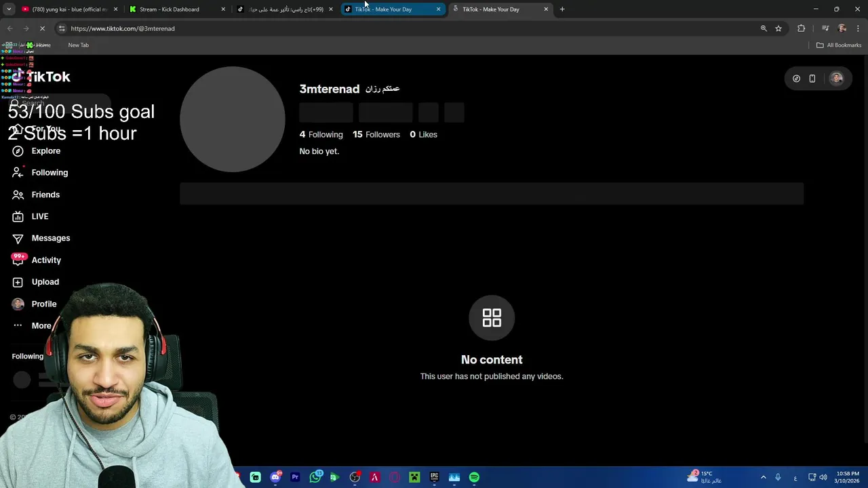Image resolution: width=868 pixels, height=488 pixels.
Task: View the 4 Following list
Action: 321,134
